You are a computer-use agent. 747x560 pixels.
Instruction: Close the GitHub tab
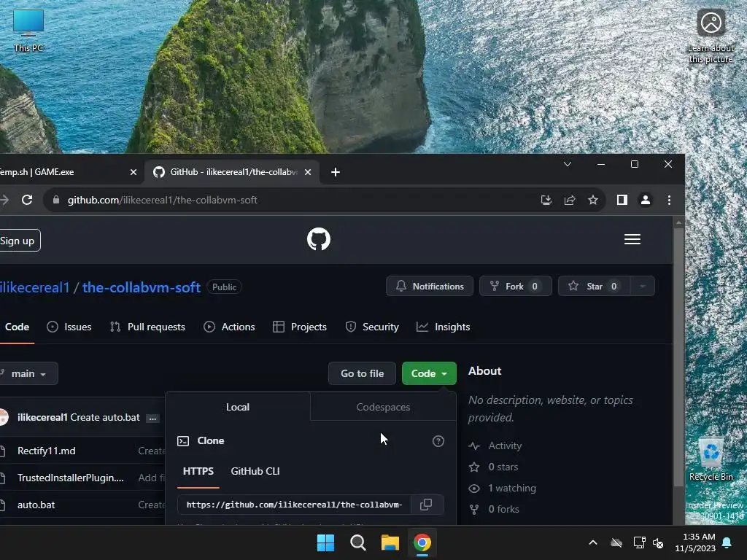click(308, 172)
